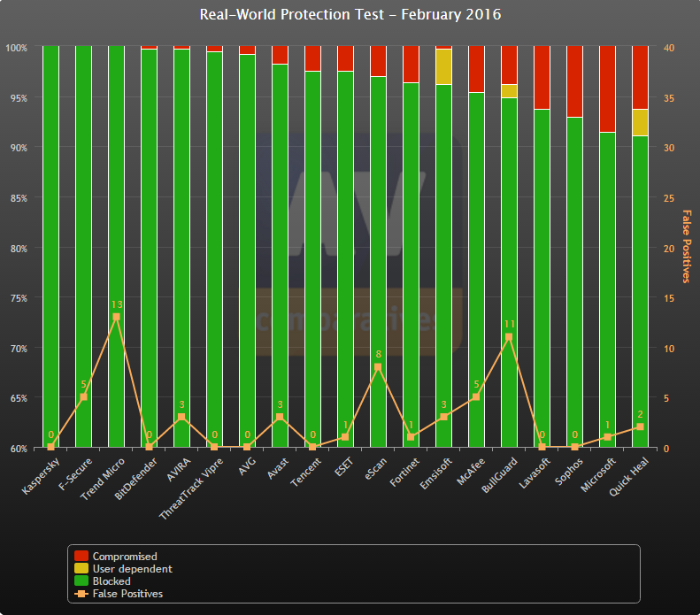Select the ESET false-positive marker at 1
Image resolution: width=700 pixels, height=615 pixels.
click(x=345, y=437)
